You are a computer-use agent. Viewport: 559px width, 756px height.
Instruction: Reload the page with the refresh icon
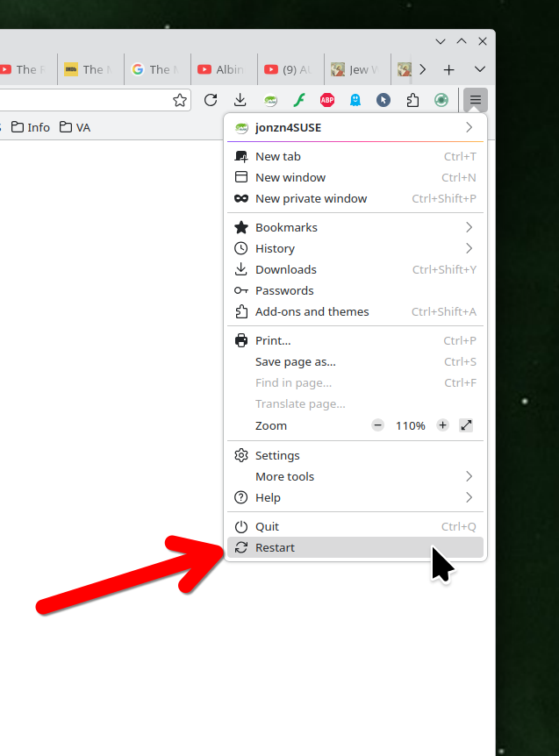[x=211, y=100]
